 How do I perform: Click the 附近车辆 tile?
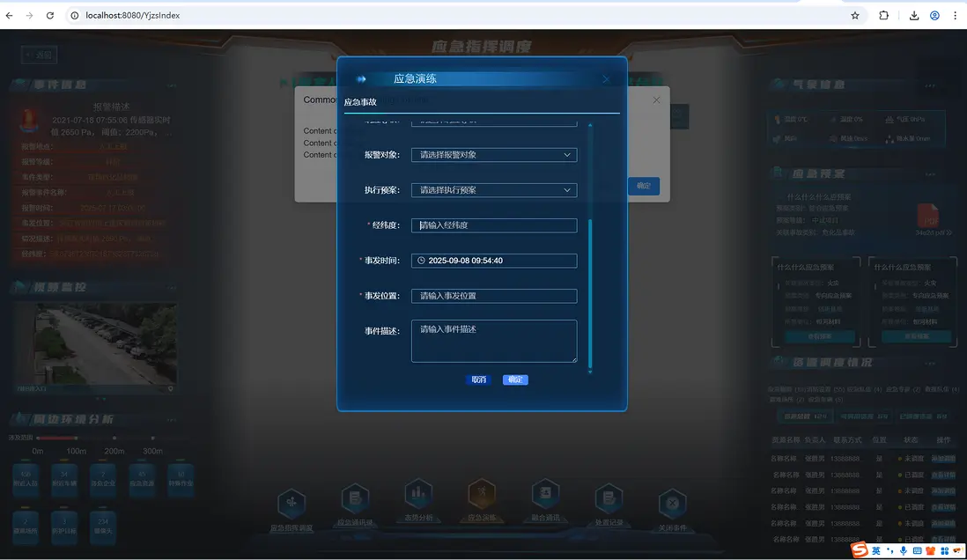coord(64,479)
